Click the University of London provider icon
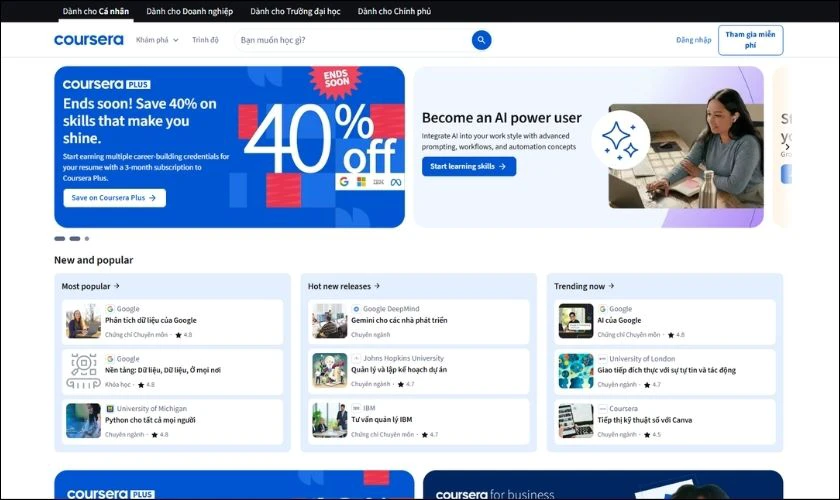Screen dimensions: 840x500 (603, 359)
